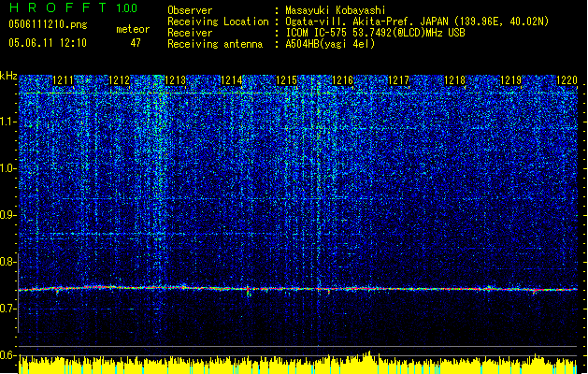This screenshot has width=588, height=374.
Task: Click the 'meteor' label
Action: pos(133,29)
